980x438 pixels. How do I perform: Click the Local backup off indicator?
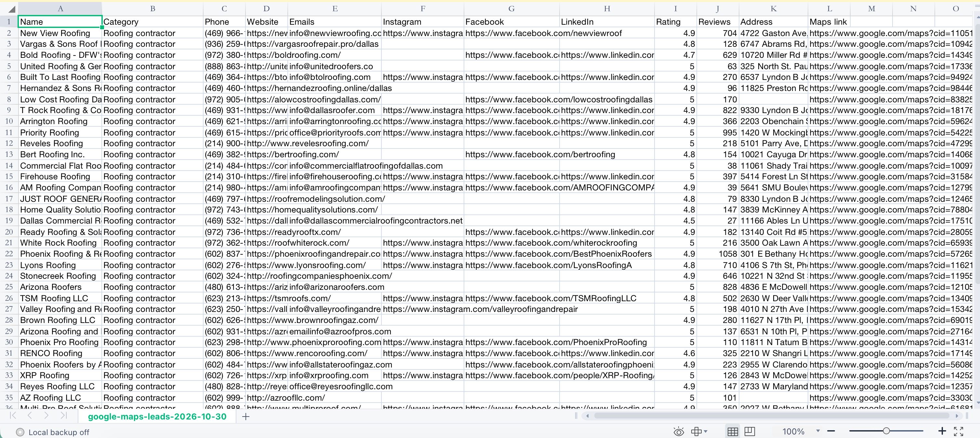pos(52,432)
